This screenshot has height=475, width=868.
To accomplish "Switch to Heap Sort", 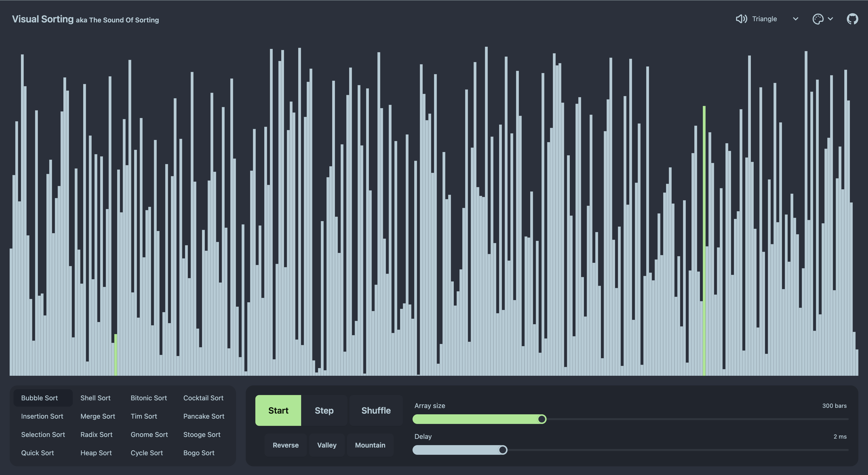I will pyautogui.click(x=96, y=453).
